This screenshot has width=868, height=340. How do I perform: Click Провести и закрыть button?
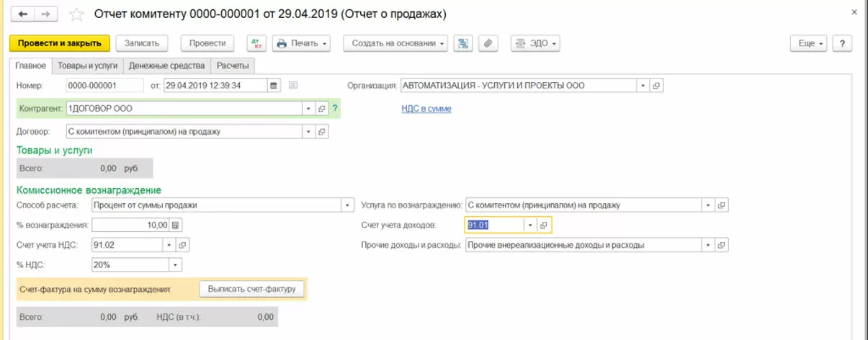tap(60, 43)
